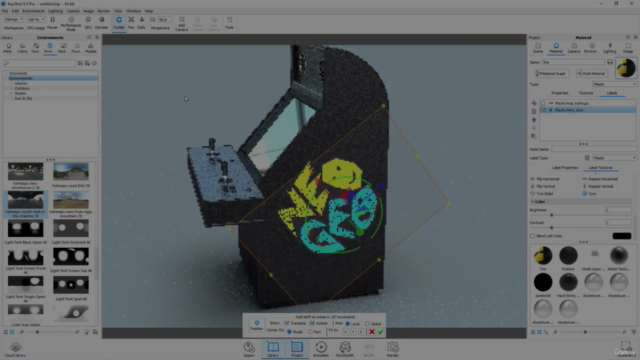This screenshot has width=640, height=360.
Task: Move the label up with arrow icon
Action: (x=534, y=120)
